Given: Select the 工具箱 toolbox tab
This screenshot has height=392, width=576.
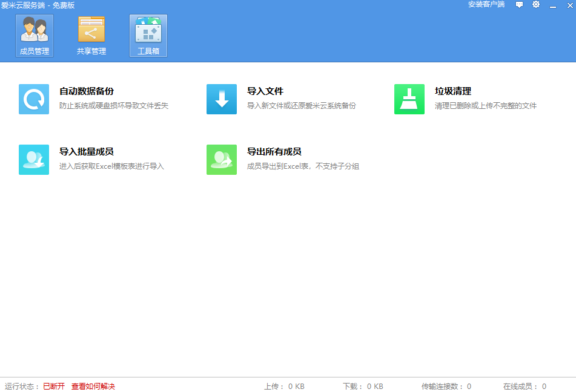Looking at the screenshot, I should coord(148,36).
